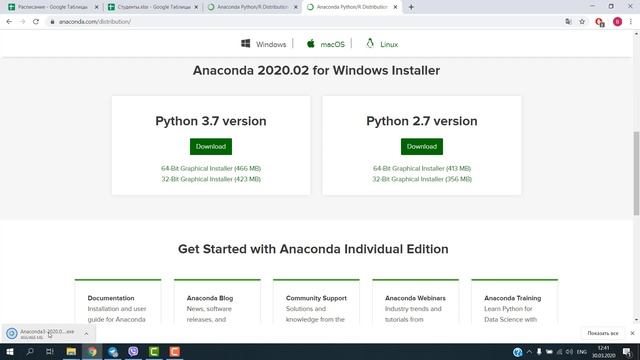The image size is (640, 360).
Task: Open a new tab with the plus button
Action: pyautogui.click(x=411, y=7)
